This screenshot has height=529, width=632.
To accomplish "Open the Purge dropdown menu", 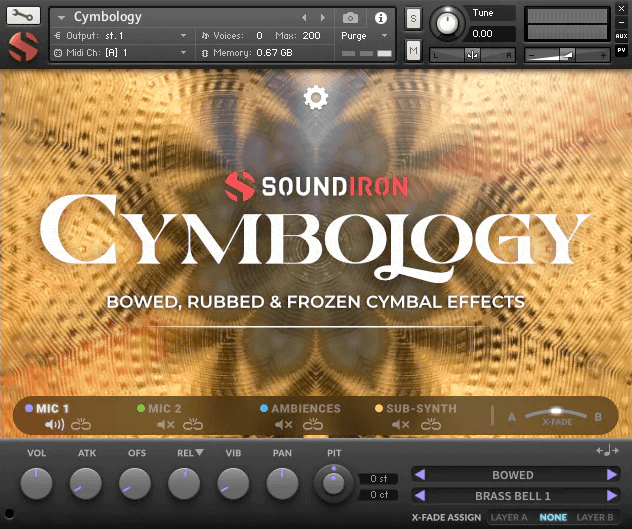I will (x=364, y=36).
